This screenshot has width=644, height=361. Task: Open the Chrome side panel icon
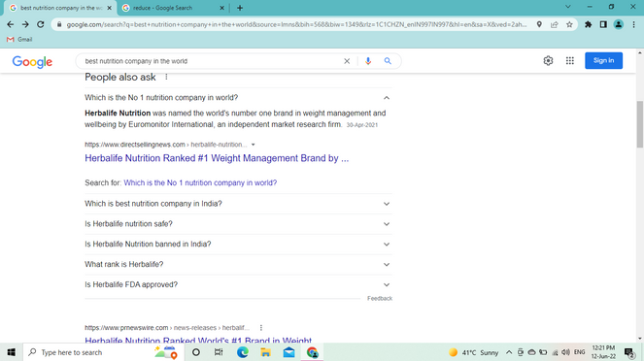pyautogui.click(x=603, y=24)
